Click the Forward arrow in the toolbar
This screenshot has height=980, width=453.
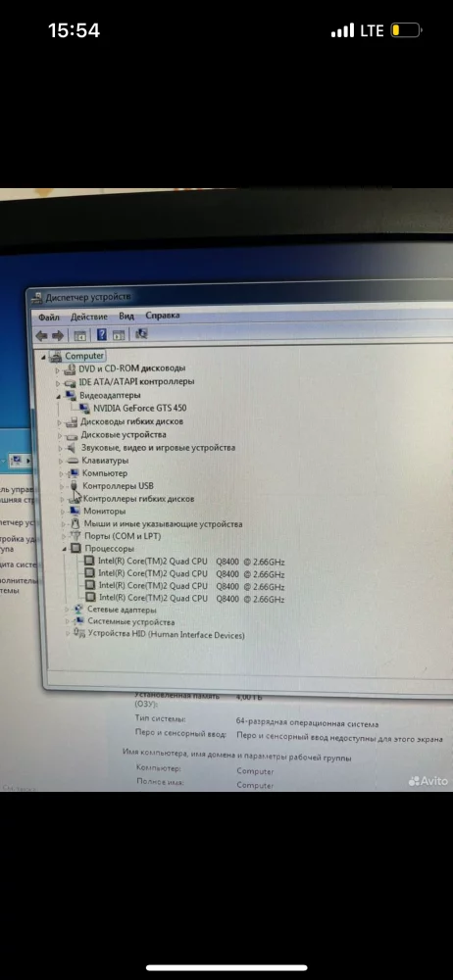click(58, 335)
